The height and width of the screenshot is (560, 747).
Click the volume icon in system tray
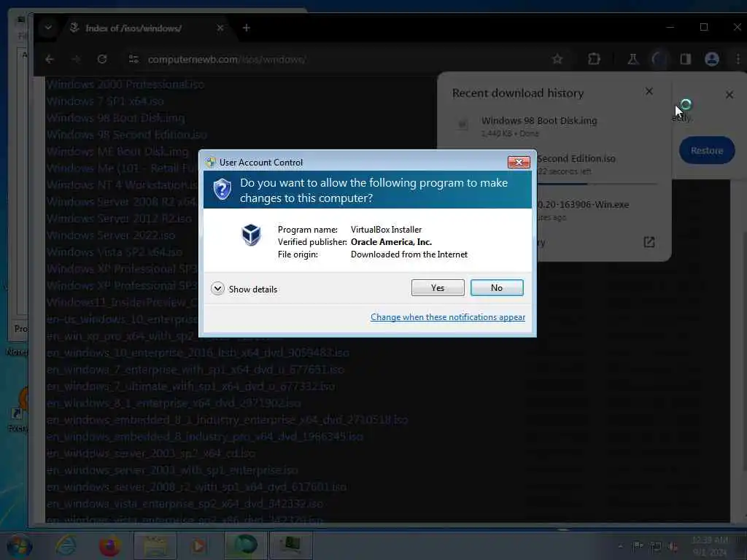pos(673,547)
